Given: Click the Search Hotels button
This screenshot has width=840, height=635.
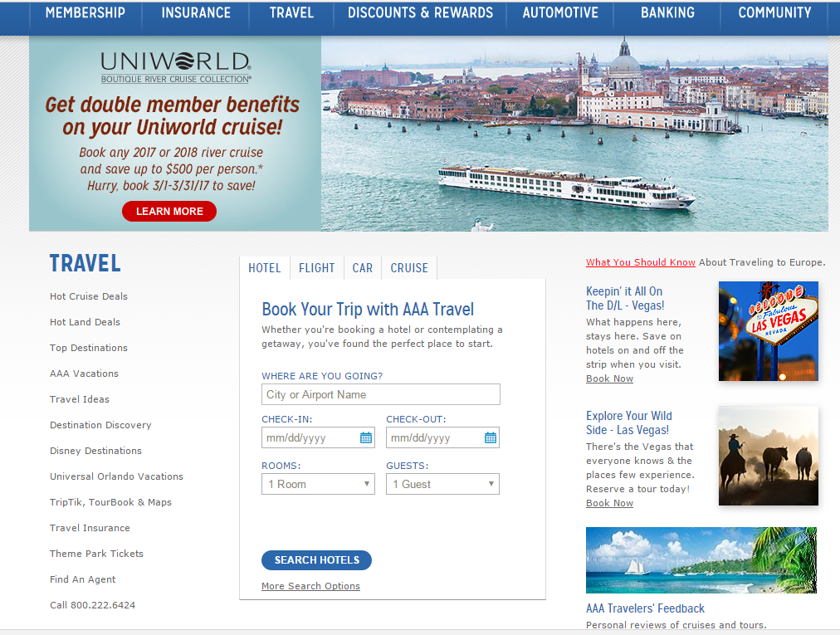Looking at the screenshot, I should pos(316,560).
